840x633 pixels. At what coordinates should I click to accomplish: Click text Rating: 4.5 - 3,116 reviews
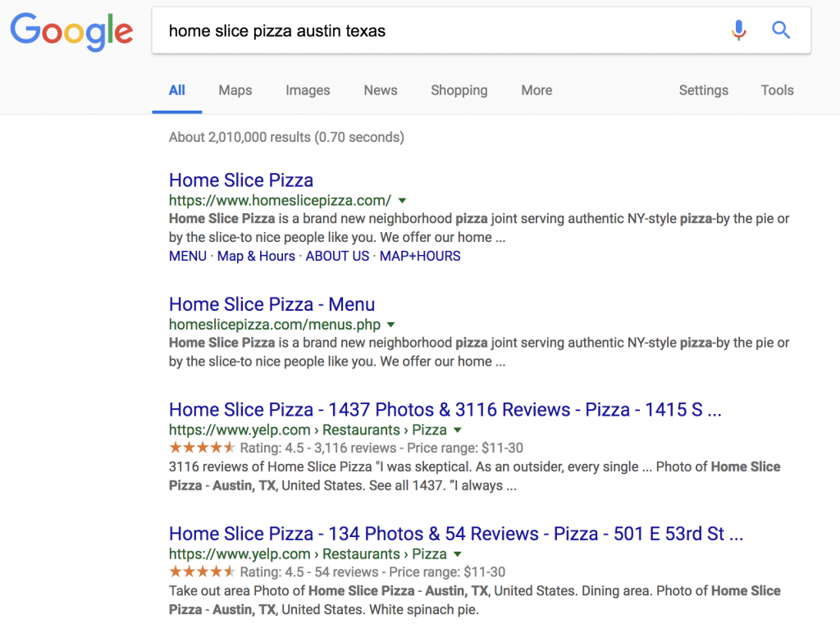pyautogui.click(x=318, y=448)
